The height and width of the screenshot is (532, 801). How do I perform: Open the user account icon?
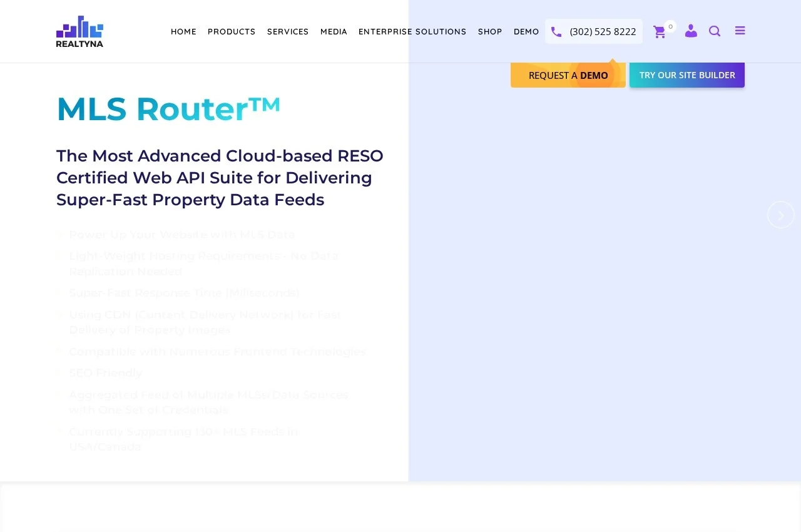(691, 31)
